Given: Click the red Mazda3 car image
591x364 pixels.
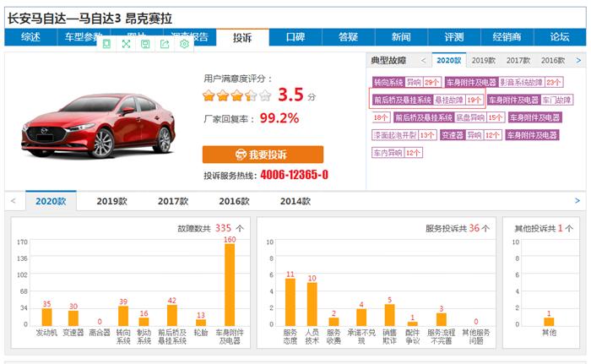Looking at the screenshot, I should tap(99, 126).
